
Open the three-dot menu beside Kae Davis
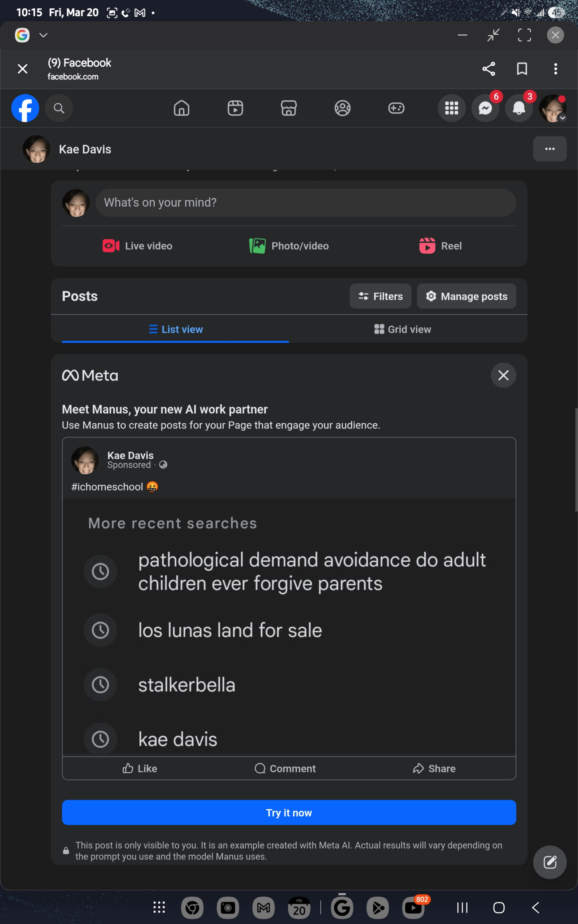549,149
